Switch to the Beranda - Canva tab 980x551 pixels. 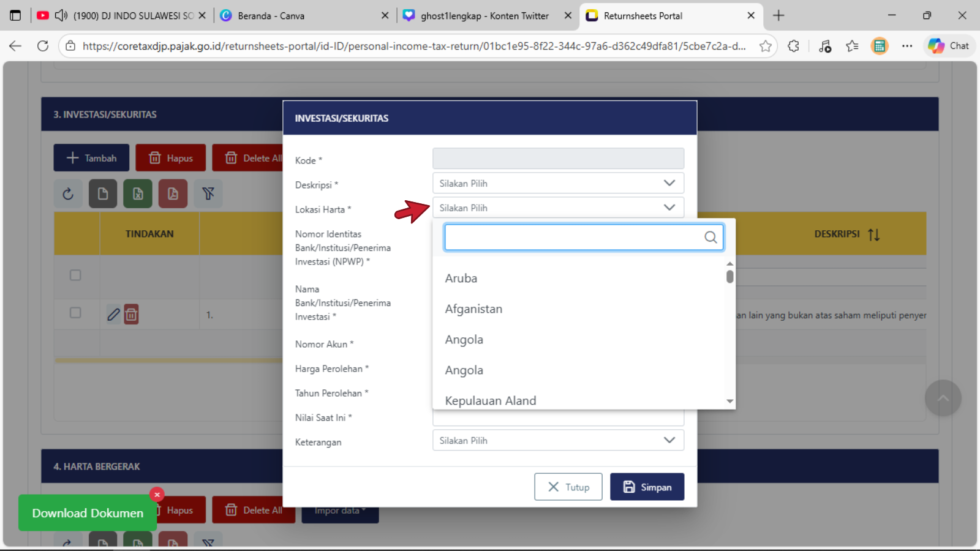point(271,16)
